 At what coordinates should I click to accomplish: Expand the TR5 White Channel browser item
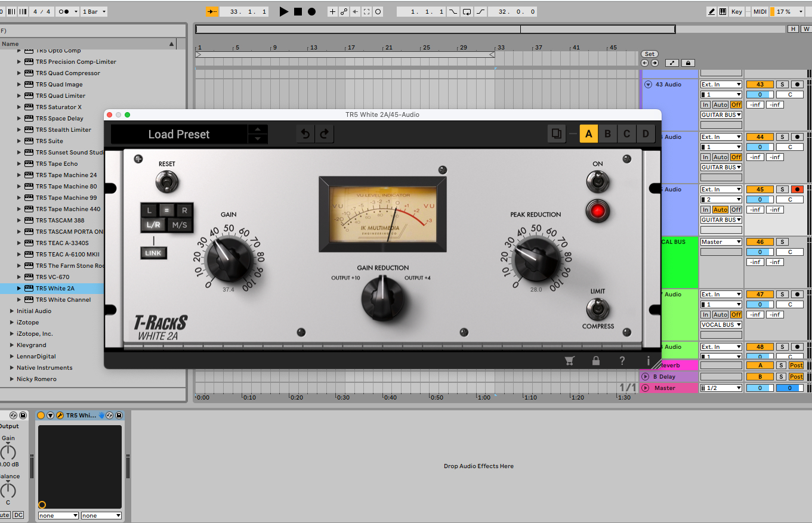(19, 299)
